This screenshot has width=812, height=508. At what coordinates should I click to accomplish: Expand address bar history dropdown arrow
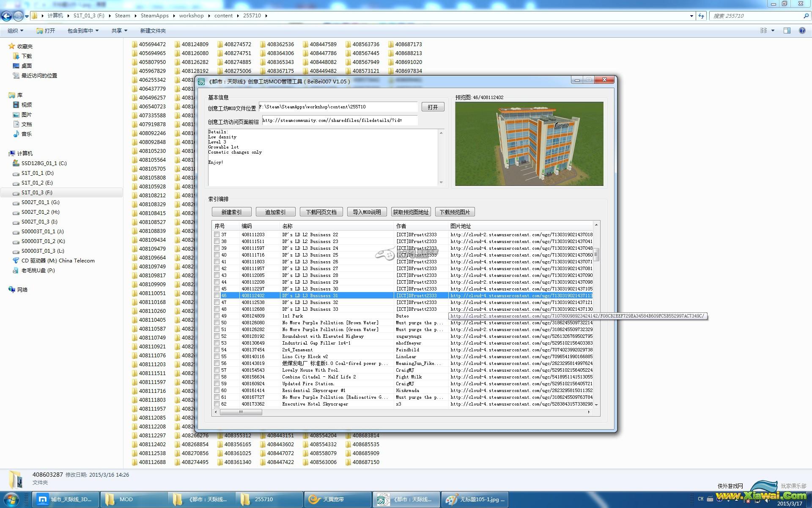click(691, 16)
